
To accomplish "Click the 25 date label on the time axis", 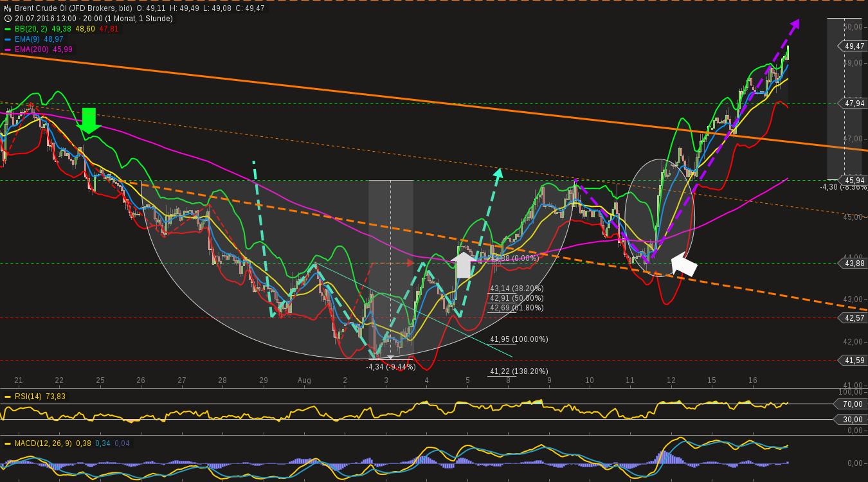I will (x=100, y=380).
